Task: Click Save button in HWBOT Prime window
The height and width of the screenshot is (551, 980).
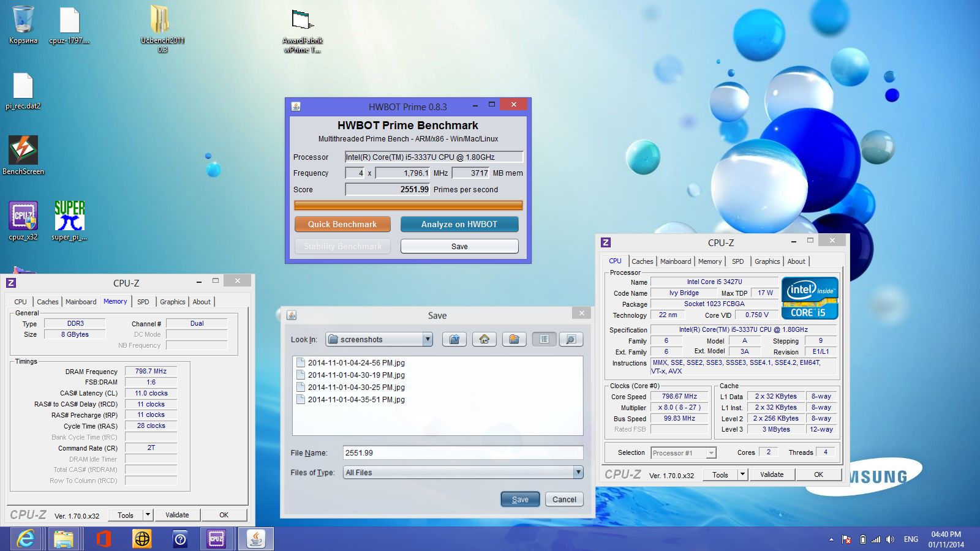Action: 459,246
